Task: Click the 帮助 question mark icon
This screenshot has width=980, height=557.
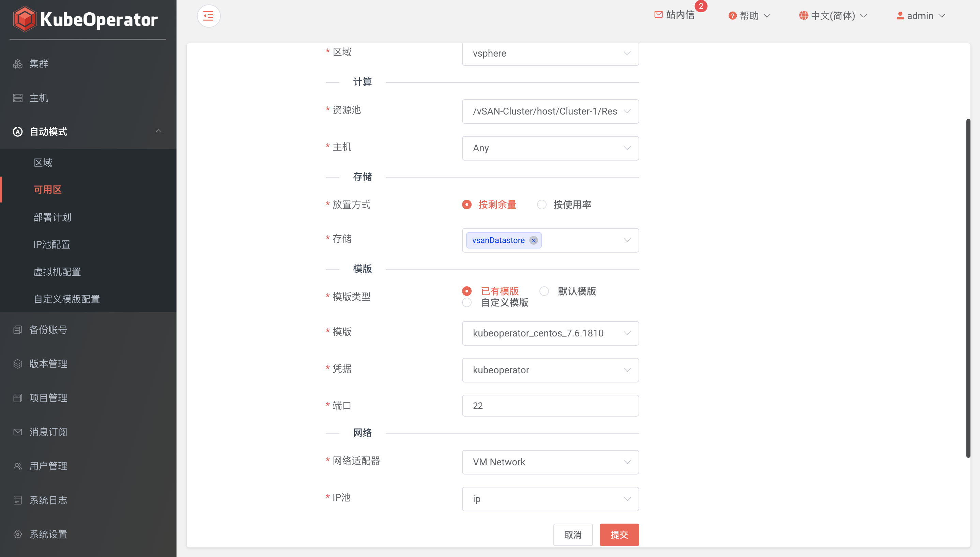Action: pyautogui.click(x=732, y=16)
